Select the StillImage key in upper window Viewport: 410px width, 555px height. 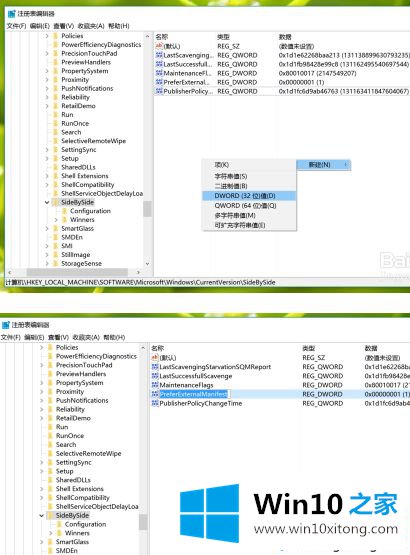(x=75, y=255)
